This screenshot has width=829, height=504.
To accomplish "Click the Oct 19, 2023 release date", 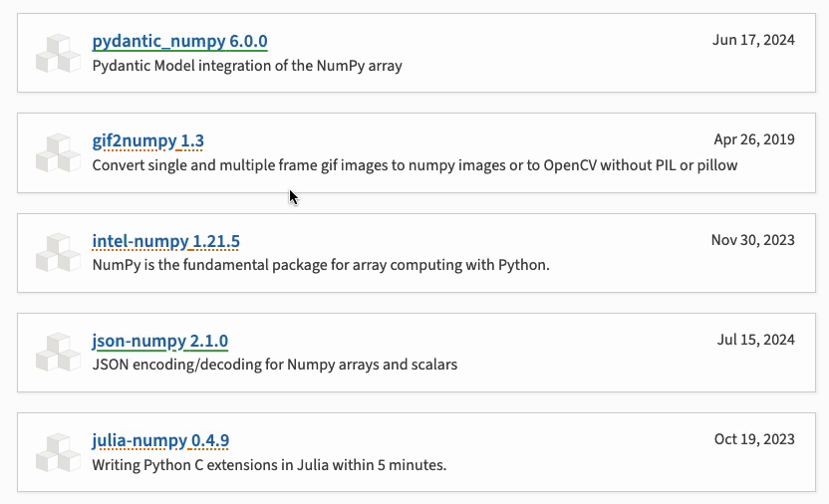I will [754, 439].
